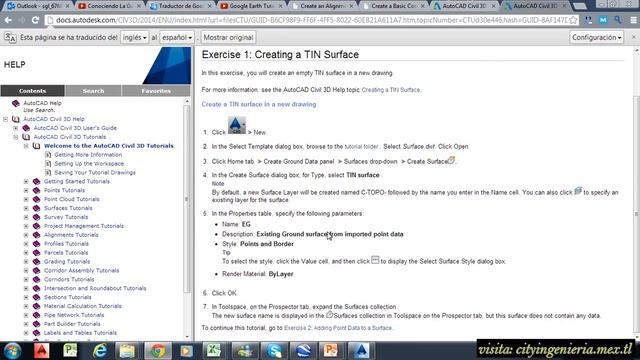Open Setting Up the Workspace topic
640x360 pixels.
click(89, 164)
